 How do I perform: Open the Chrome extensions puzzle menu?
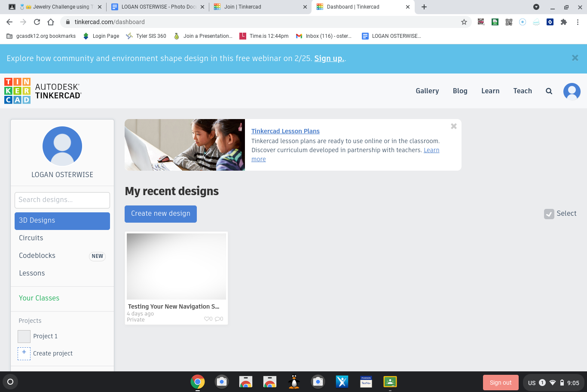[x=564, y=22]
